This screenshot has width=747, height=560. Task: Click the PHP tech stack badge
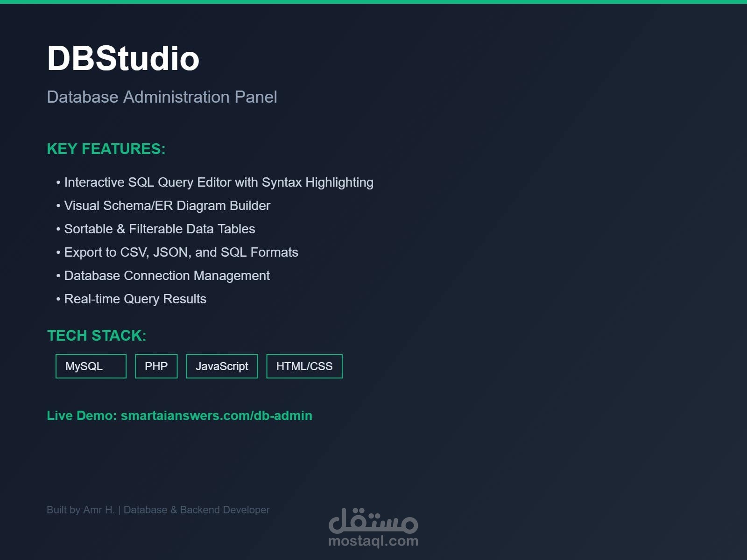(156, 366)
